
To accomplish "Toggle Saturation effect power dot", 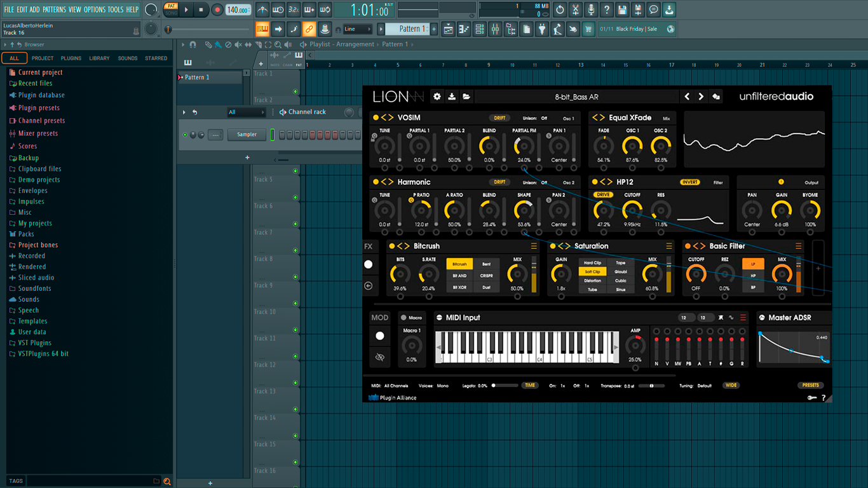I will [x=553, y=246].
